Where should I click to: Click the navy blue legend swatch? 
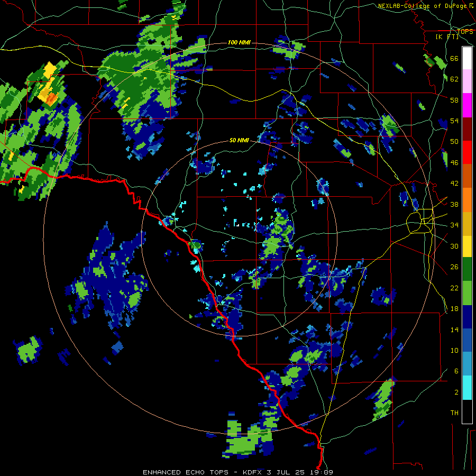[467, 317]
